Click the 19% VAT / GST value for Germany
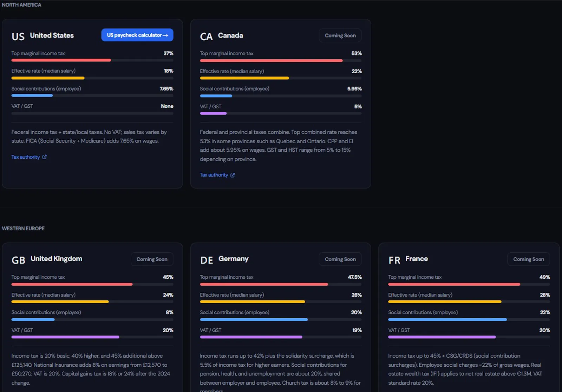 (x=357, y=330)
